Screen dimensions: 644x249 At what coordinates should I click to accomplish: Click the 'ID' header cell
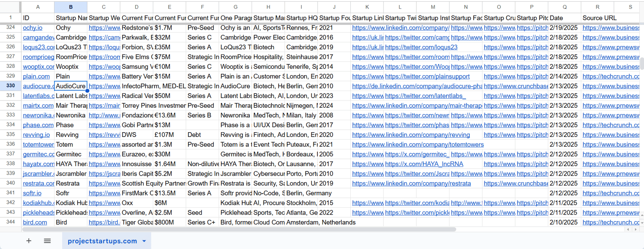(x=38, y=18)
